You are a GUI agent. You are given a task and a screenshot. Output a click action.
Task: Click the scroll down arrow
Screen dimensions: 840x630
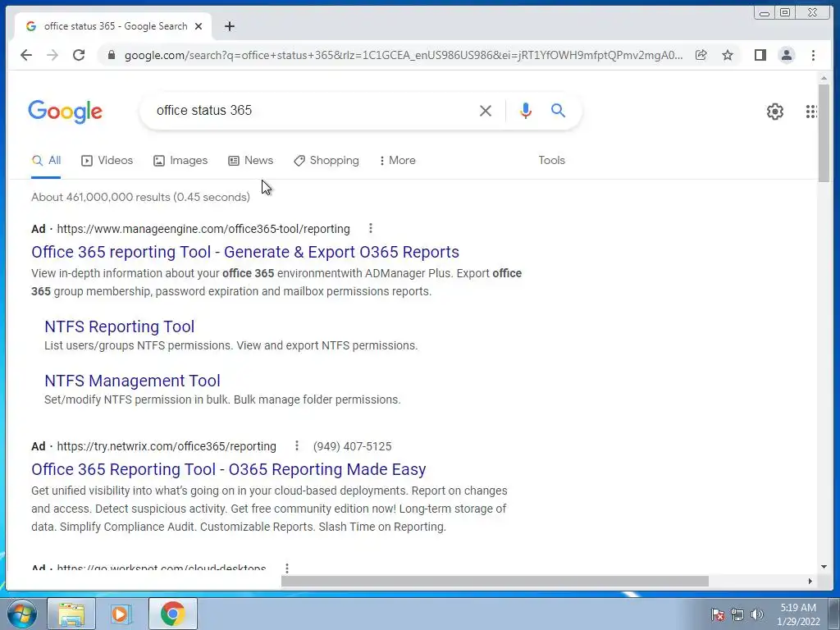click(824, 567)
